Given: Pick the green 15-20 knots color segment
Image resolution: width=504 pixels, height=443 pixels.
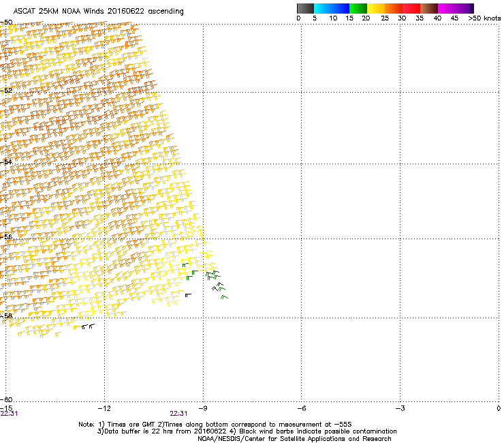Looking at the screenshot, I should 358,8.
